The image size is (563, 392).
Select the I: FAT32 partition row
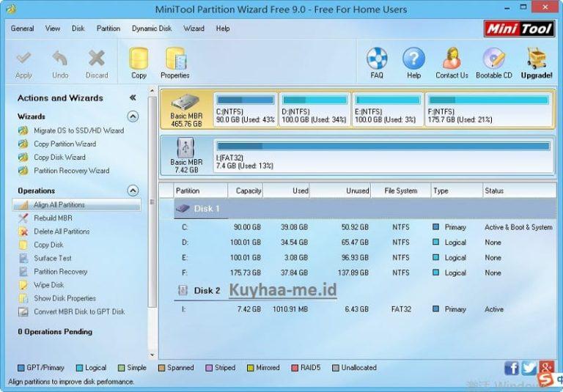click(365, 309)
